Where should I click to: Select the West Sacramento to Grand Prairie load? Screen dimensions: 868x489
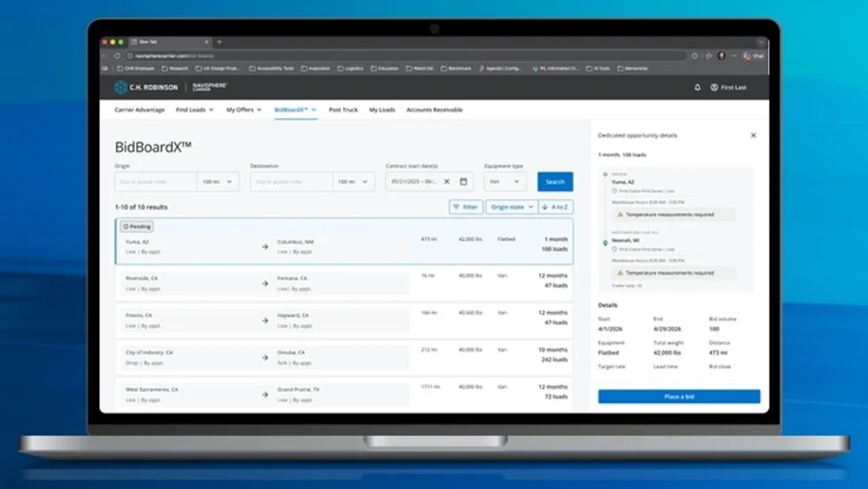[344, 394]
